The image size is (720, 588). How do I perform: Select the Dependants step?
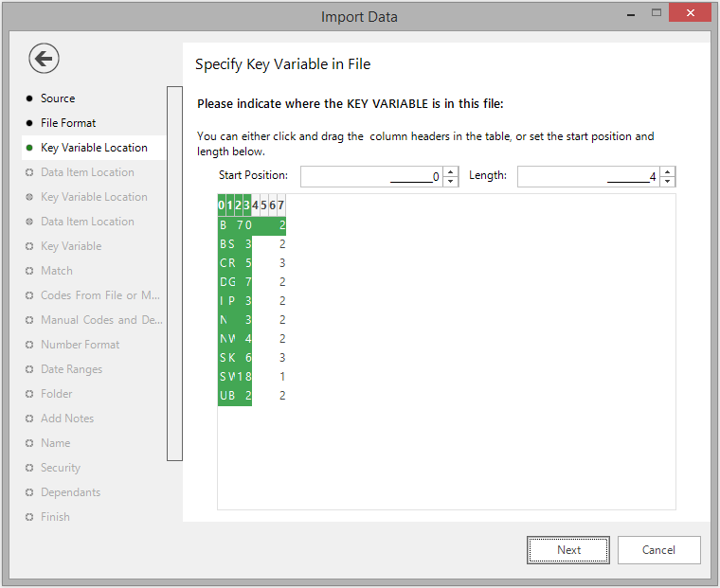(70, 492)
